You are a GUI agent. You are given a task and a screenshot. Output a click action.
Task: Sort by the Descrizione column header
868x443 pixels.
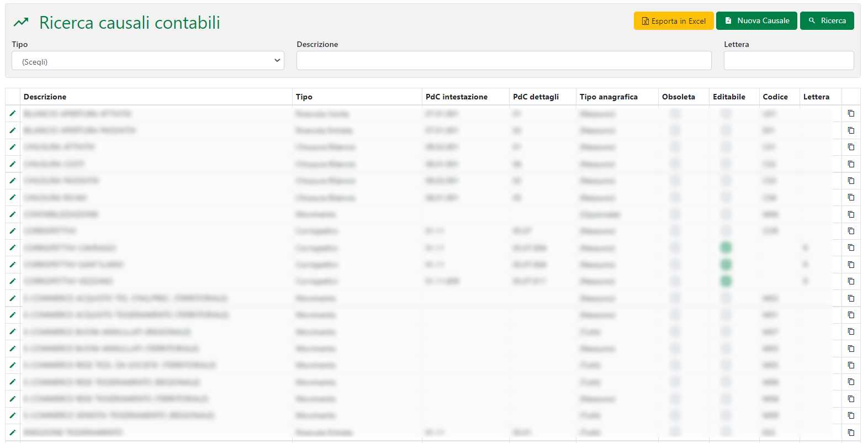tap(45, 97)
